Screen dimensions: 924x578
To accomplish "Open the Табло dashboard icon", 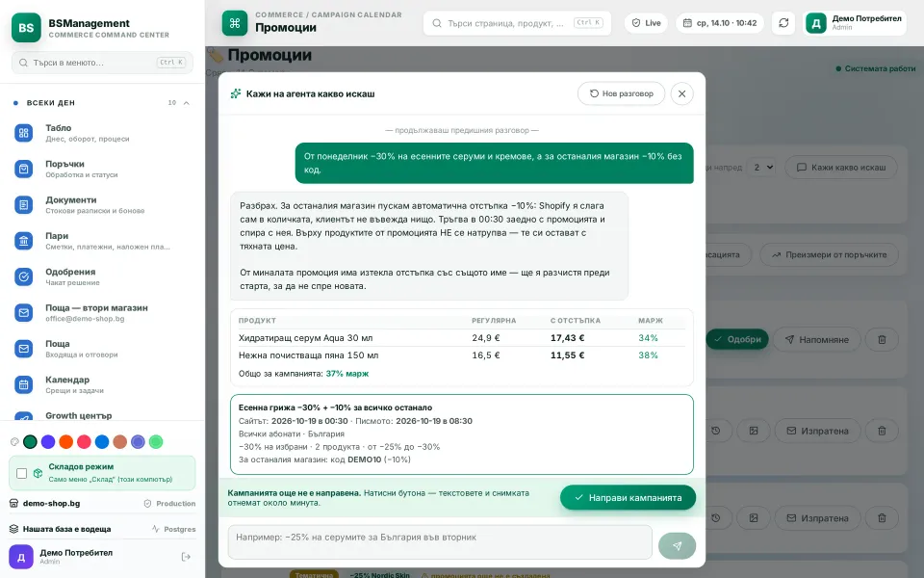I will point(23,133).
